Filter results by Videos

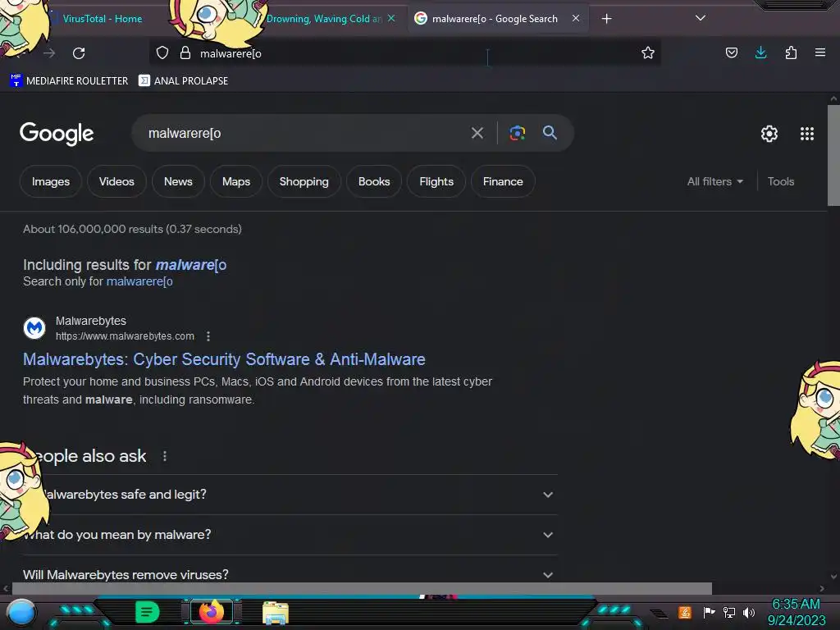tap(116, 181)
